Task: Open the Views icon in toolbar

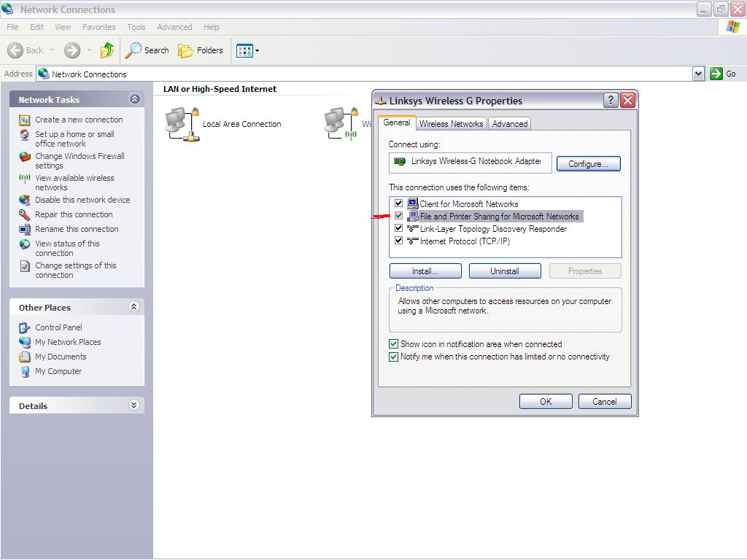Action: 244,50
